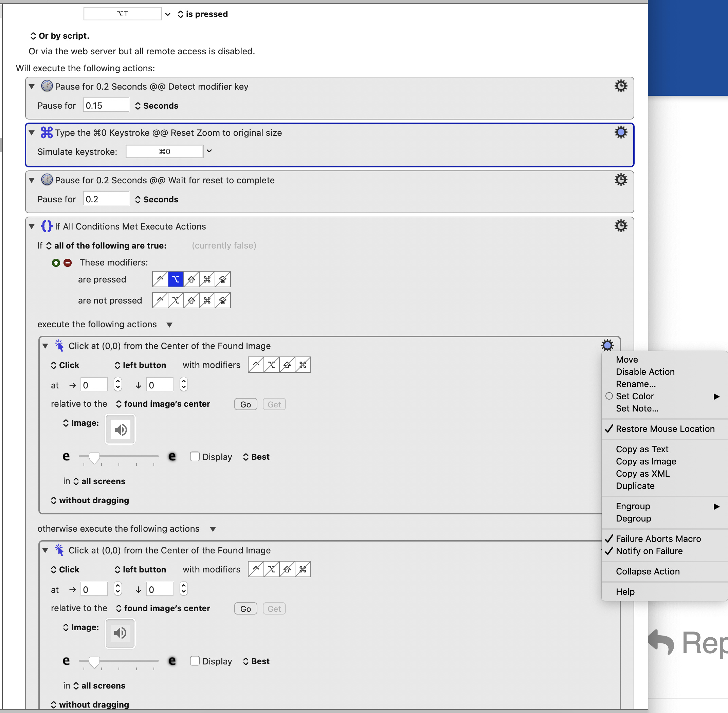Viewport: 728px width, 713px height.
Task: Open 'otherwise execute the following actions' triangle menu
Action: (x=213, y=529)
